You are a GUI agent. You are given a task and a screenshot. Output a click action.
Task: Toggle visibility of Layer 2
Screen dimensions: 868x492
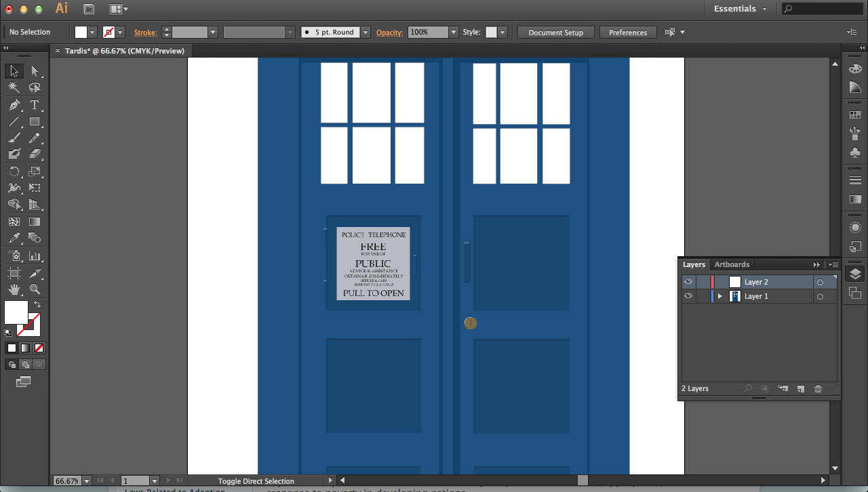688,282
